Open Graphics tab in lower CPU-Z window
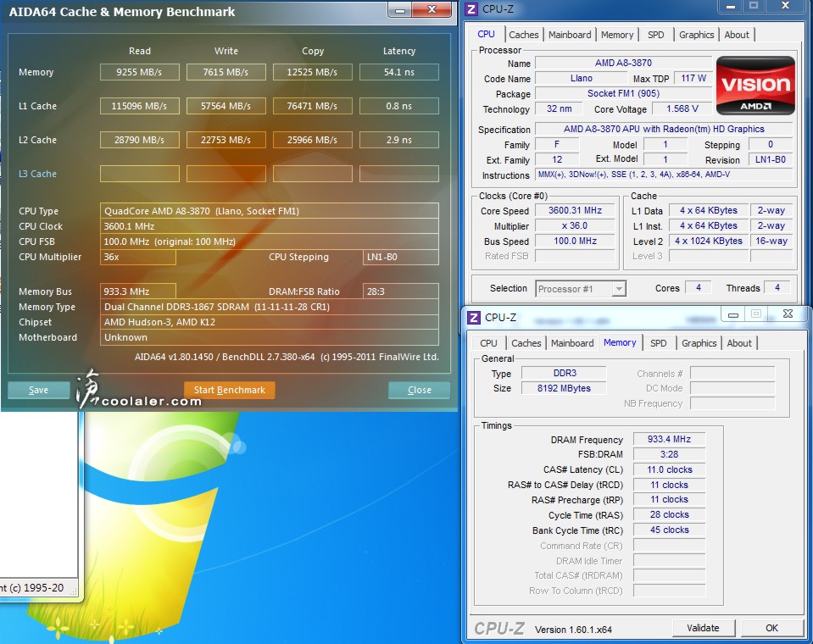The height and width of the screenshot is (644, 813). point(699,343)
